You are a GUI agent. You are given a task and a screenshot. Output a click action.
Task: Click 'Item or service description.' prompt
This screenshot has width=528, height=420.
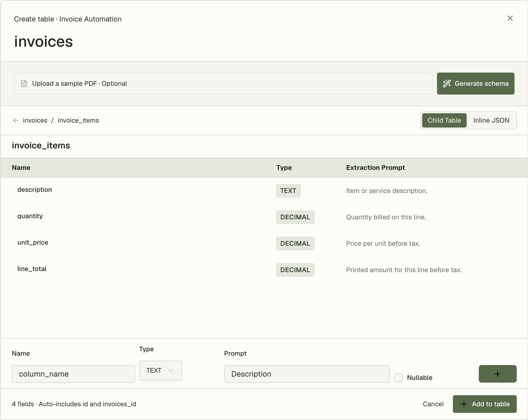click(387, 191)
